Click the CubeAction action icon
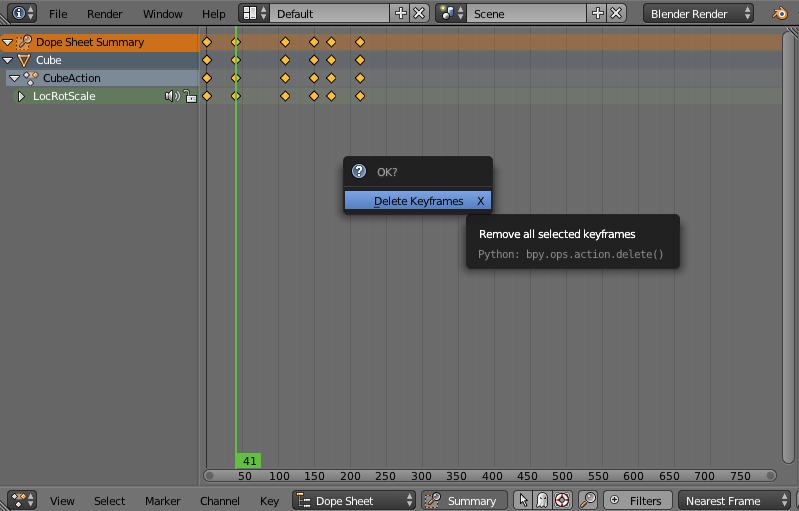Screen dimensions: 799x511 [31, 78]
